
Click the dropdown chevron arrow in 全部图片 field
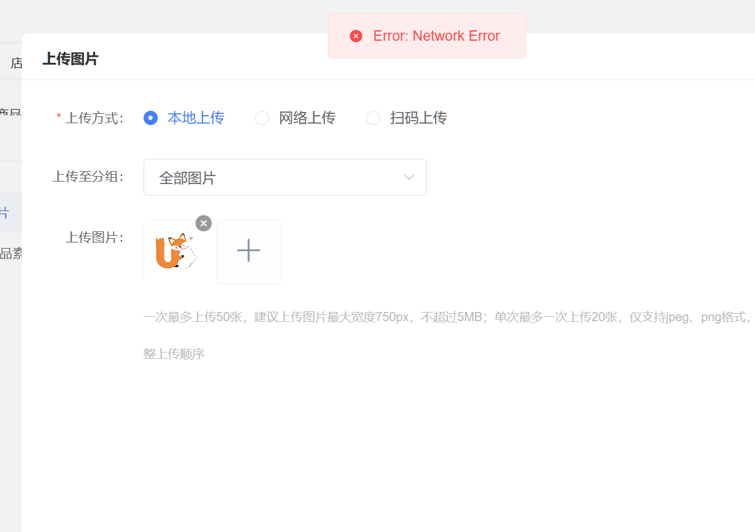(409, 177)
